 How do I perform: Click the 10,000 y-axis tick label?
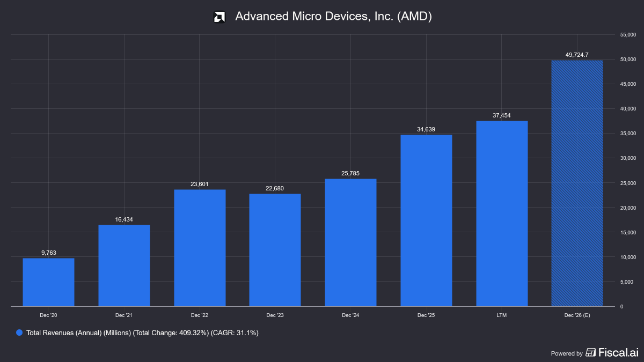click(x=628, y=257)
